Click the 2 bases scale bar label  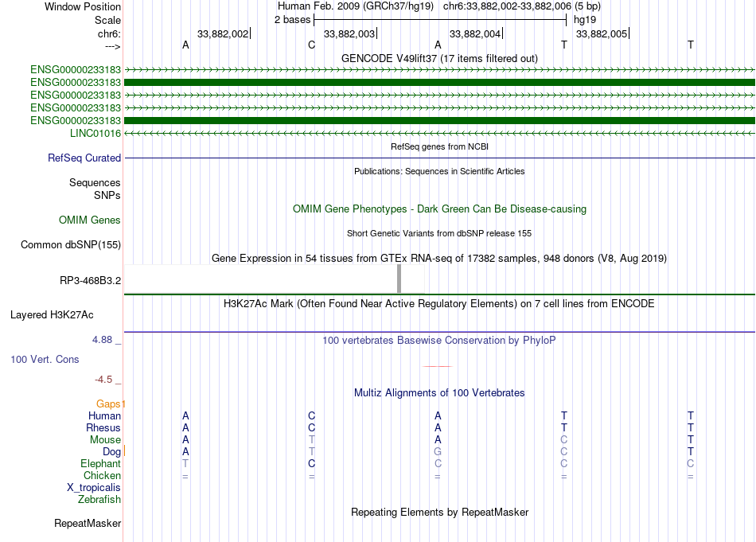click(x=292, y=20)
